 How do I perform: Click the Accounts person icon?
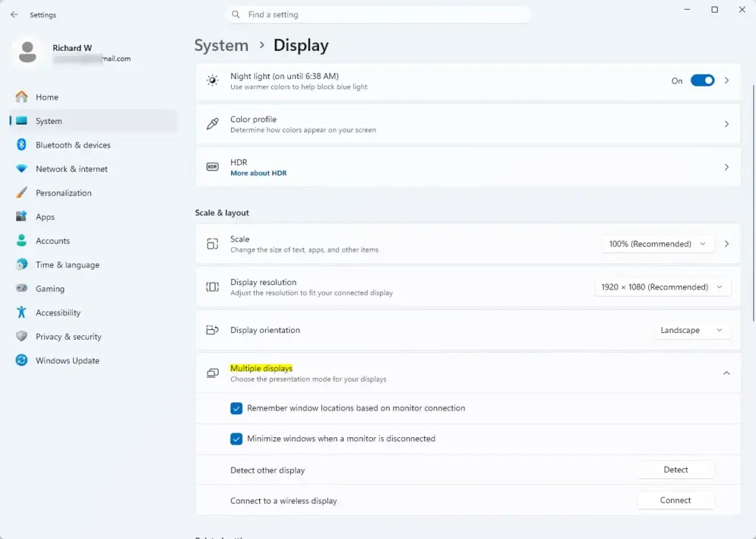[x=21, y=241]
